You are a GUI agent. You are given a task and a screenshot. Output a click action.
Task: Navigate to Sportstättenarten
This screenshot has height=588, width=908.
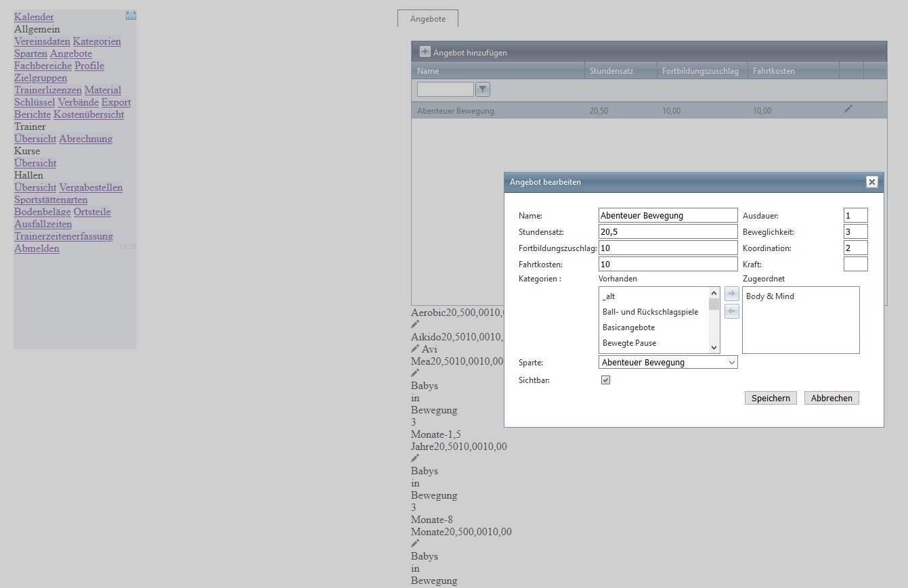[51, 200]
